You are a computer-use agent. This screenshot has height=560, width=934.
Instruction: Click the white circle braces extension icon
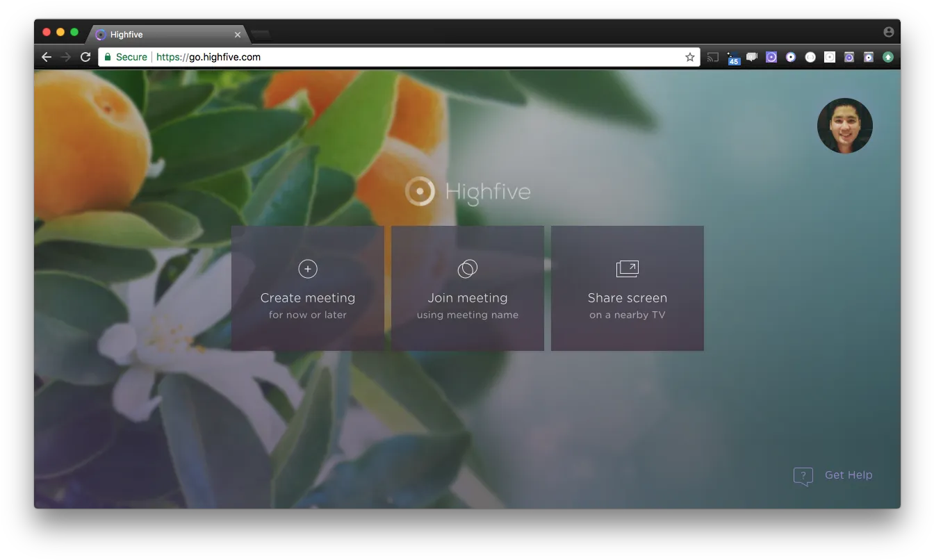(810, 57)
